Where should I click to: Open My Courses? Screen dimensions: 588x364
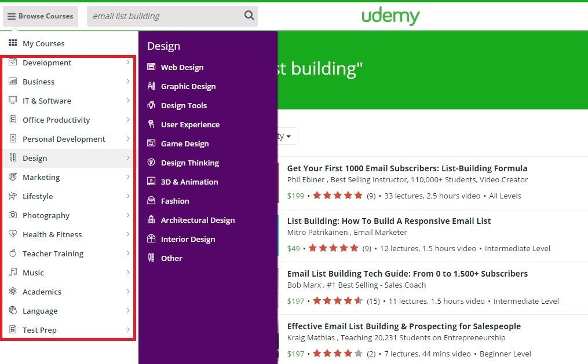pyautogui.click(x=43, y=43)
